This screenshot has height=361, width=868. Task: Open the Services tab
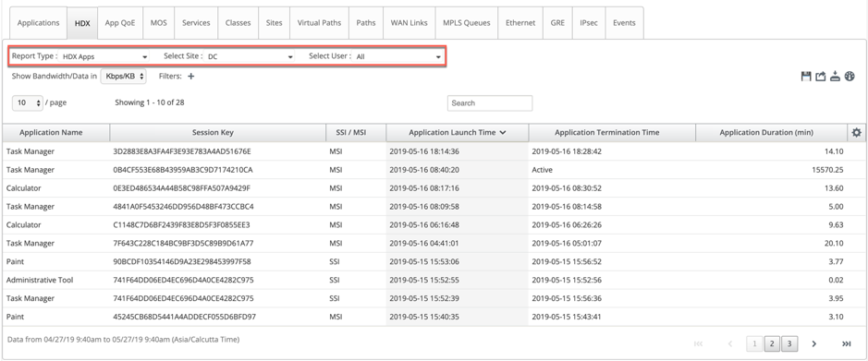pos(196,23)
